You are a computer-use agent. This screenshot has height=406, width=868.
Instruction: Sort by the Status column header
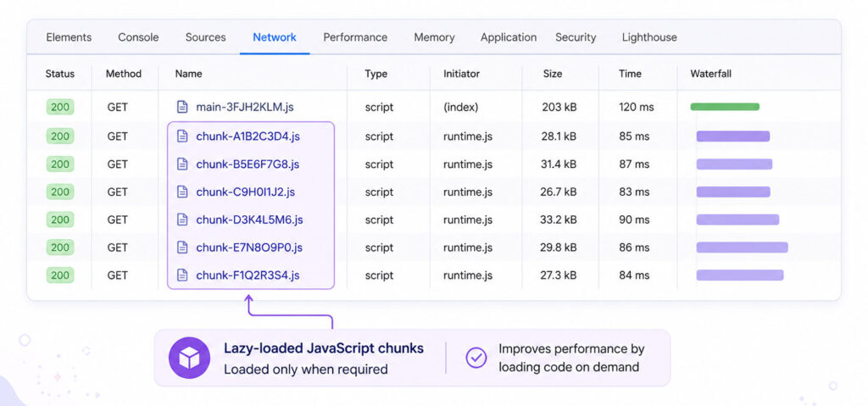pos(60,74)
